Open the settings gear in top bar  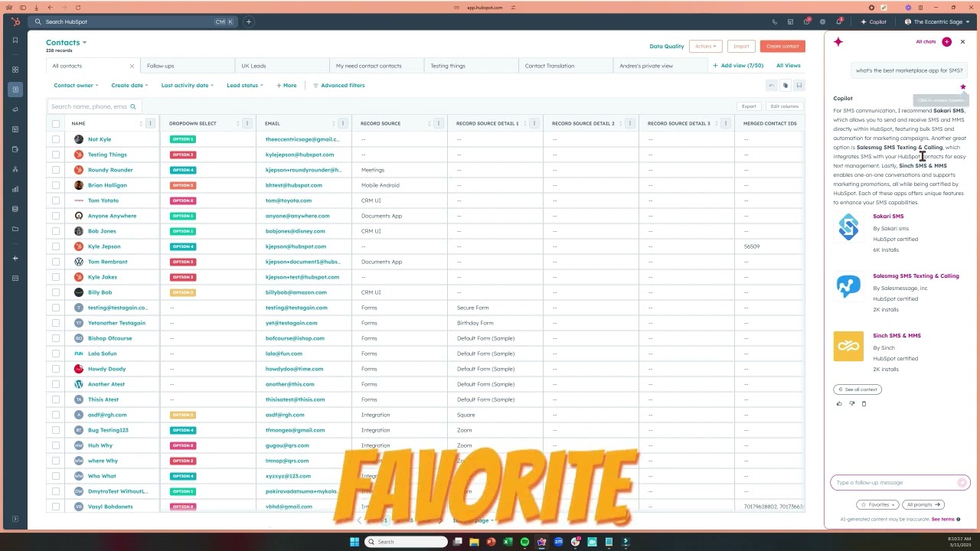pos(823,22)
